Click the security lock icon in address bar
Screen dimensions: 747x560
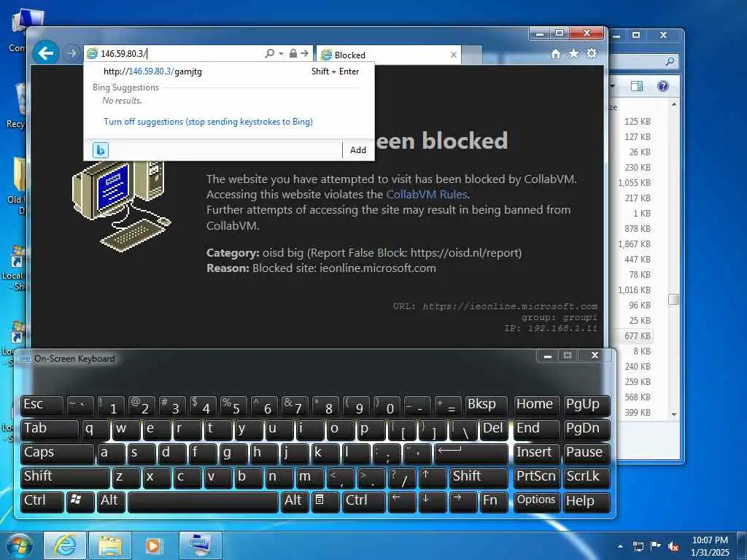point(293,53)
